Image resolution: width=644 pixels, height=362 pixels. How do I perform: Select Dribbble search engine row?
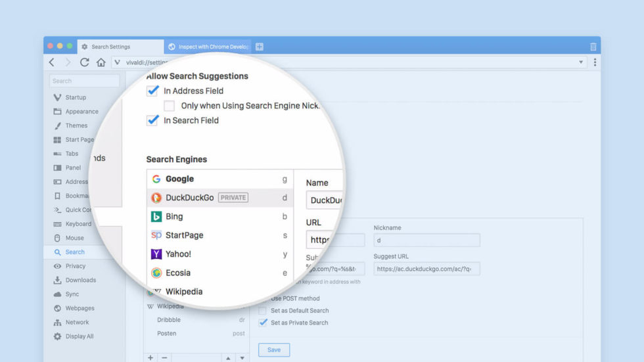196,320
